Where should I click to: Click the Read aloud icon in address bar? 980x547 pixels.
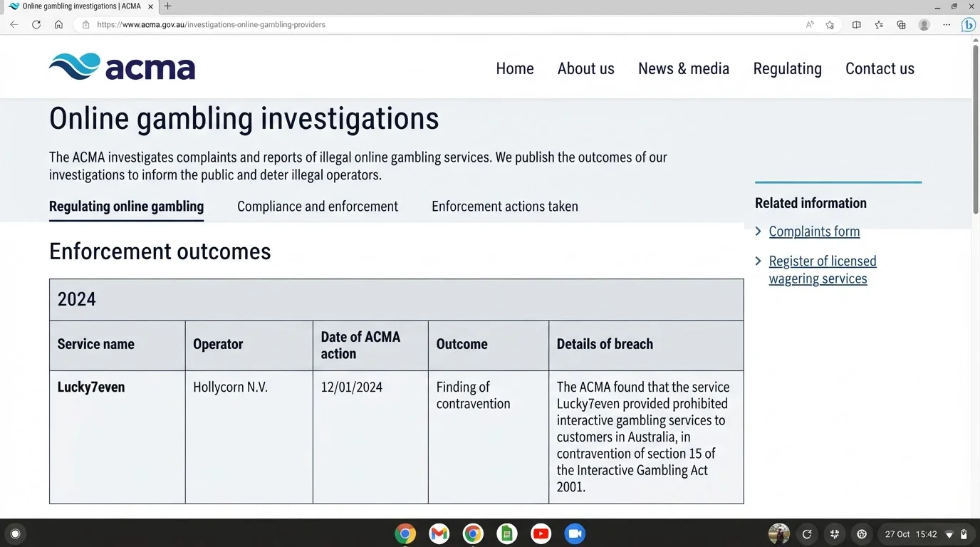(x=810, y=24)
